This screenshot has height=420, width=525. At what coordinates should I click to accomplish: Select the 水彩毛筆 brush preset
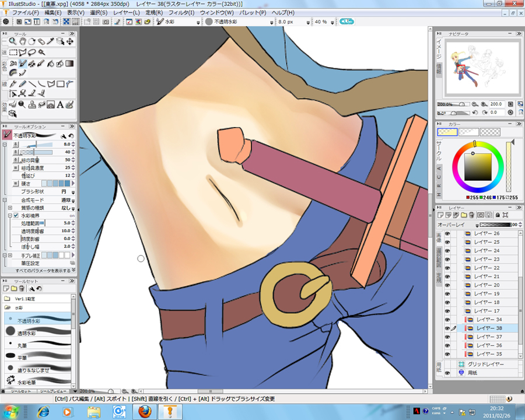pyautogui.click(x=37, y=380)
